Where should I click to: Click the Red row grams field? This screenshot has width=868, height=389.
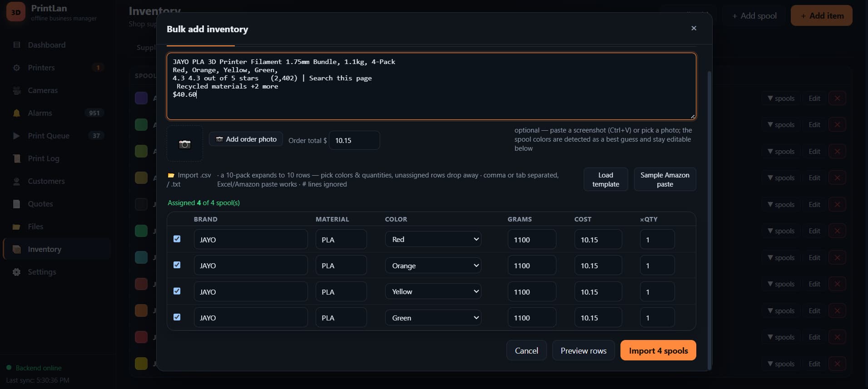[x=532, y=239]
